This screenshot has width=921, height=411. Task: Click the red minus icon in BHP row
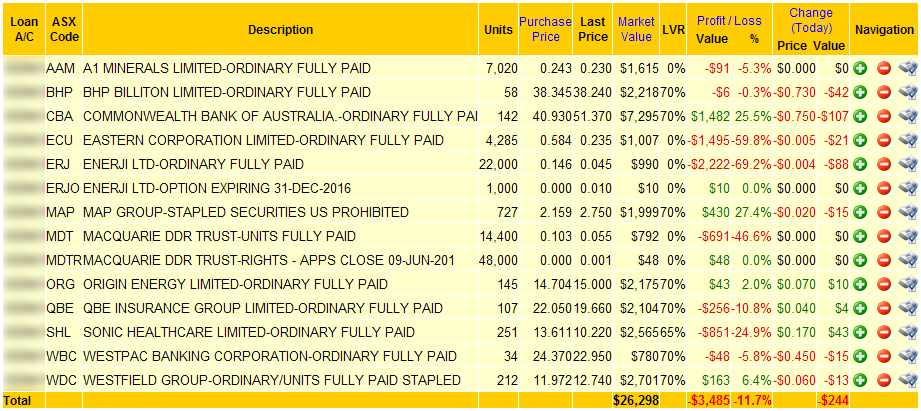[x=884, y=92]
